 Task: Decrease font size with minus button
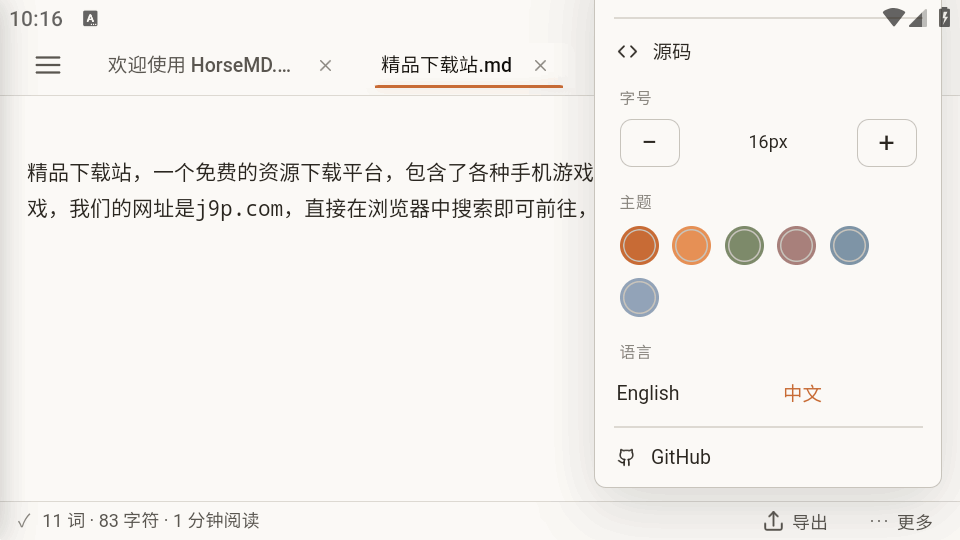pos(650,143)
